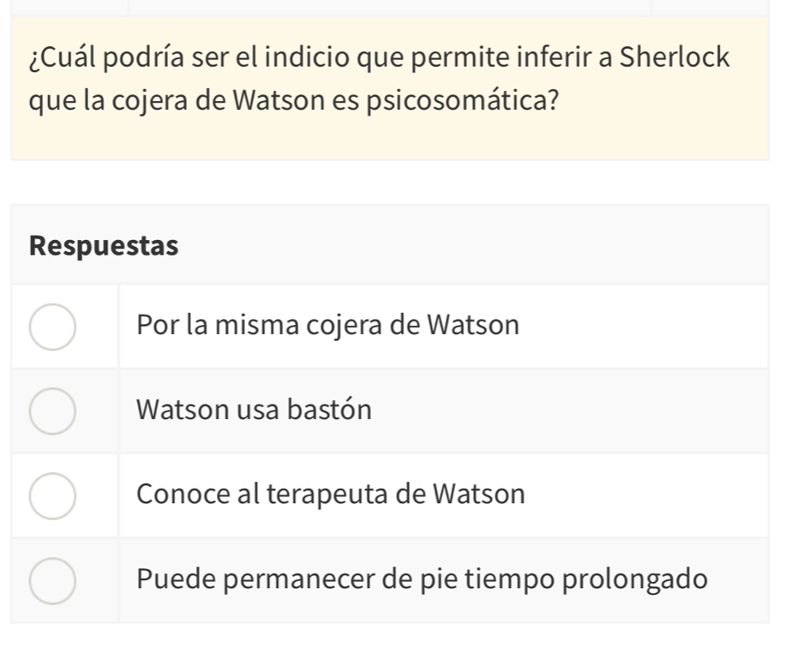
Task: Choose the "Watson usa bastón" radio option
Action: pos(52,411)
